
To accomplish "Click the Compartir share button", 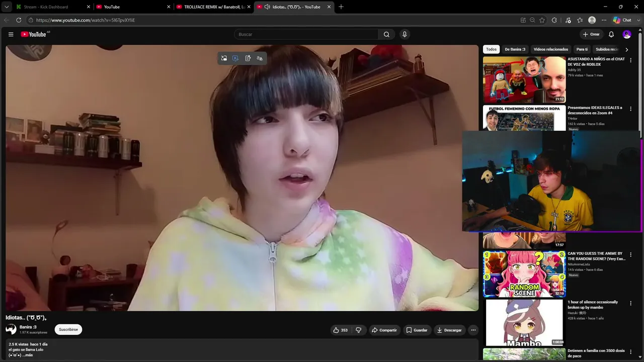I will point(384,330).
